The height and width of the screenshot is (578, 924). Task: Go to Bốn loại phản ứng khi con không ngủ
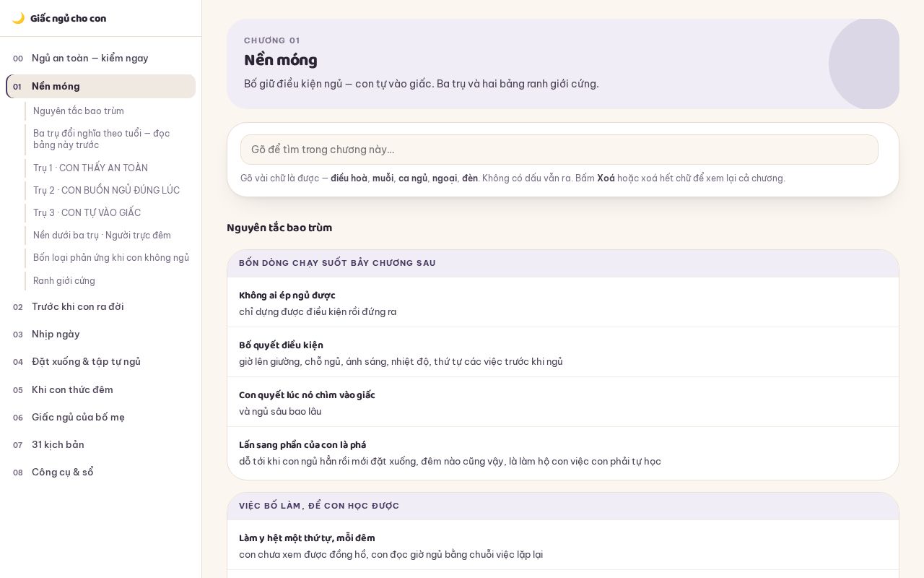tap(110, 258)
